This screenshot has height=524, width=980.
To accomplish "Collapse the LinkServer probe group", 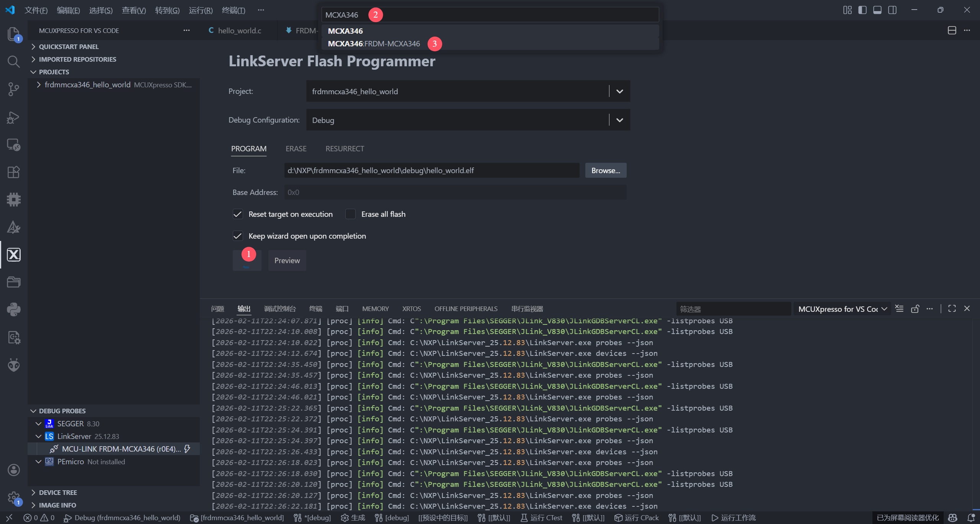I will [38, 436].
